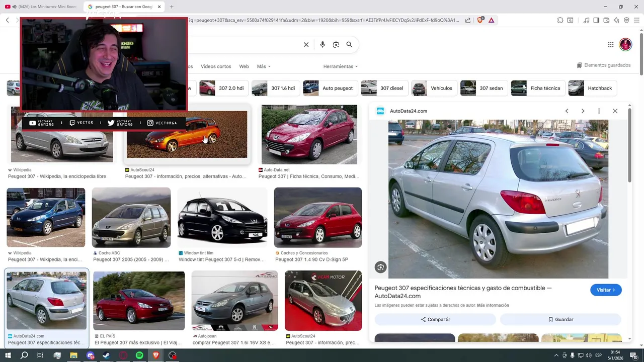Expand the Más search filter dropdown

tap(264, 66)
